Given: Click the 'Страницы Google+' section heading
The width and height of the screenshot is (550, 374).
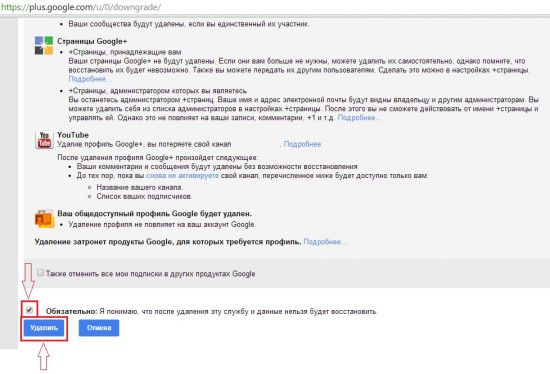Looking at the screenshot, I should [x=92, y=41].
